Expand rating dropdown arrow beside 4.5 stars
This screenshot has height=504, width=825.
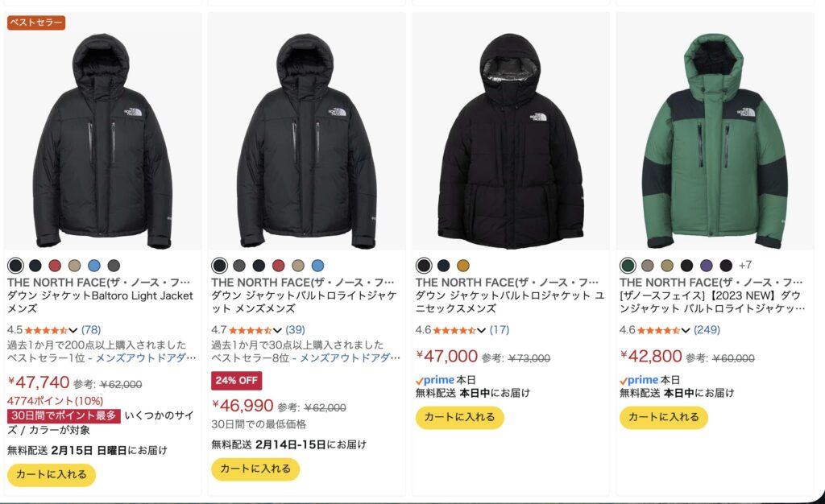click(x=73, y=330)
